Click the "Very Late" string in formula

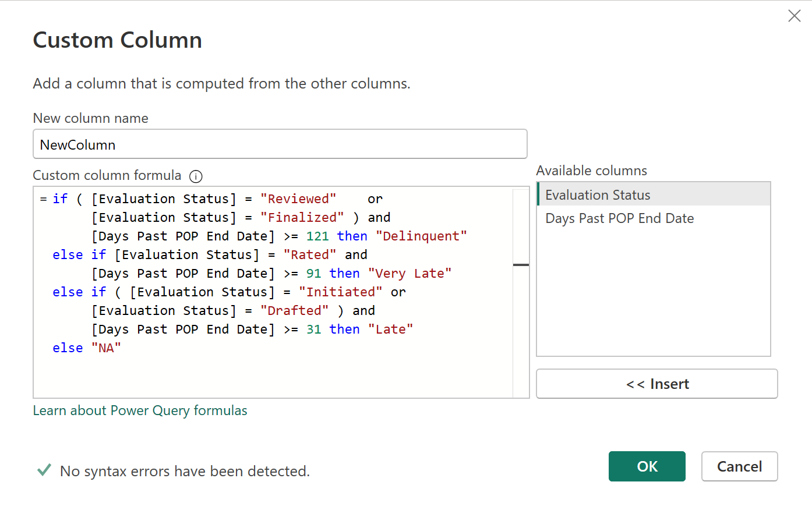click(x=409, y=273)
